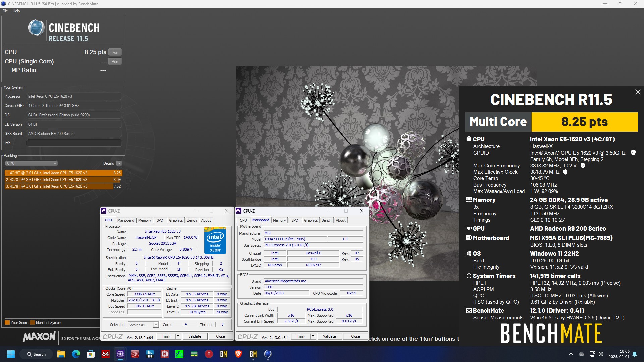Image resolution: width=644 pixels, height=362 pixels.
Task: Expand ranking Details arrow button
Action: point(119,163)
